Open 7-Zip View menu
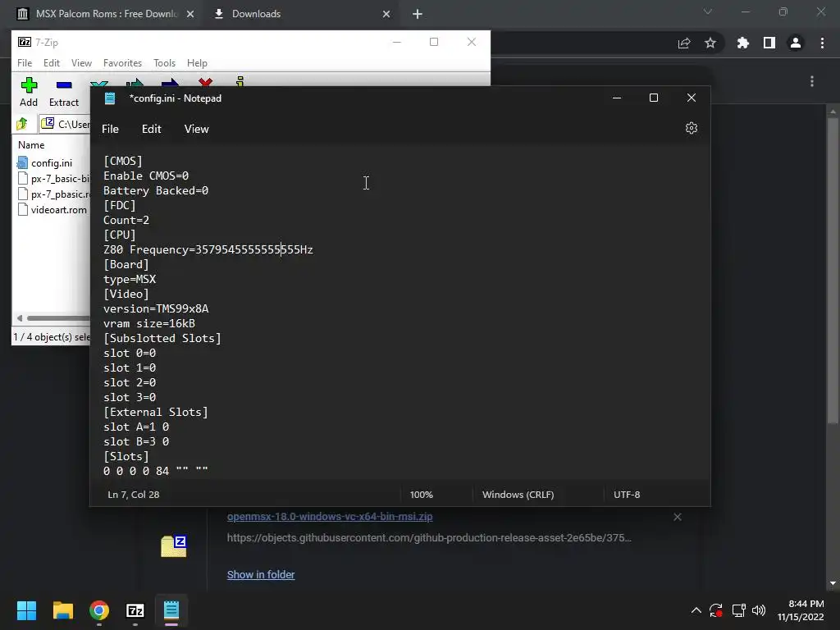 (x=81, y=63)
